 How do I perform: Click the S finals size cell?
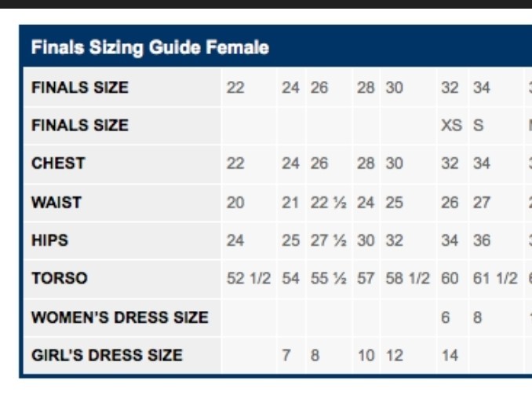(x=478, y=126)
